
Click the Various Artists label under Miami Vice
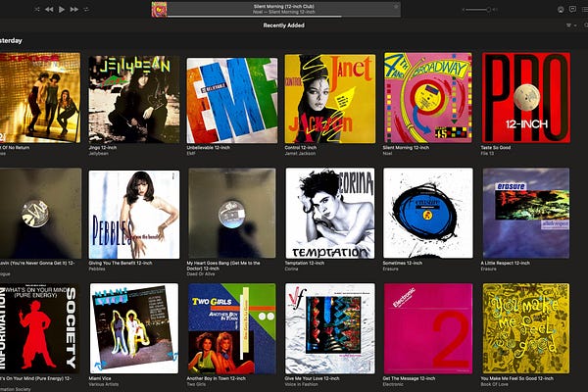pos(104,384)
